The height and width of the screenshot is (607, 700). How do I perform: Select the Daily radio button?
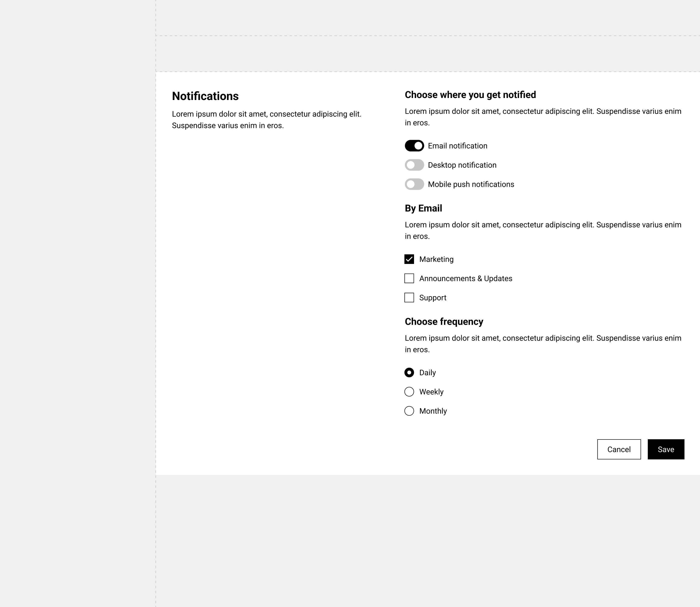coord(409,372)
